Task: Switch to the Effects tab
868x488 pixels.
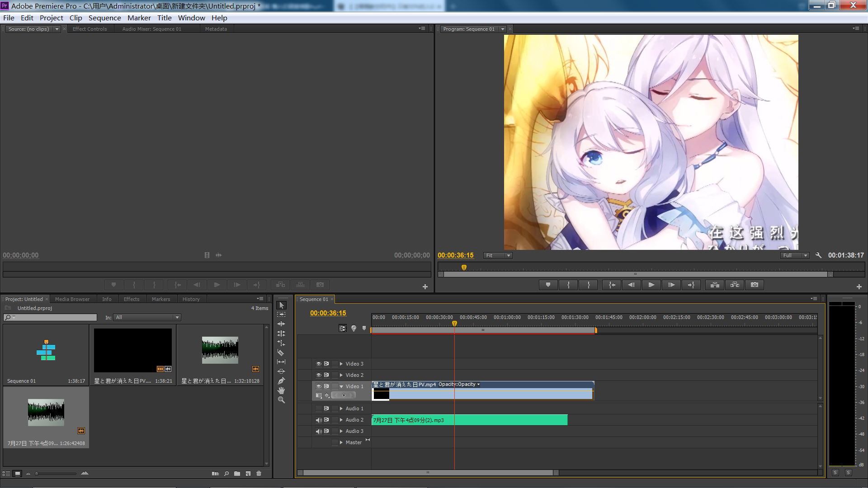Action: point(132,299)
